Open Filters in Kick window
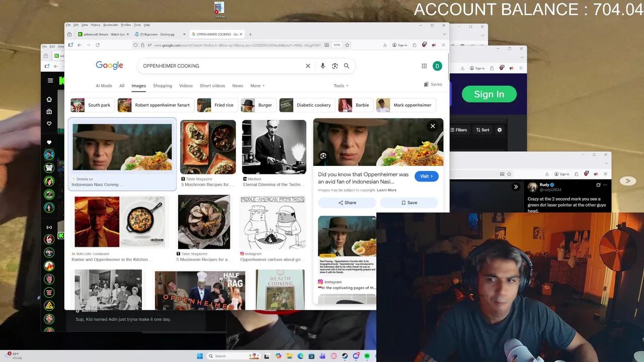Image resolution: width=644 pixels, height=362 pixels. tap(458, 130)
